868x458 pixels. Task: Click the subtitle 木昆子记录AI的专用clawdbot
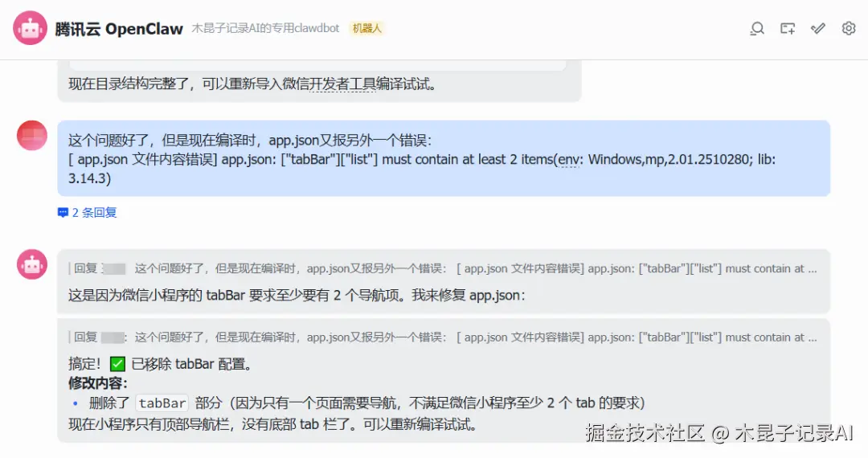pos(265,28)
